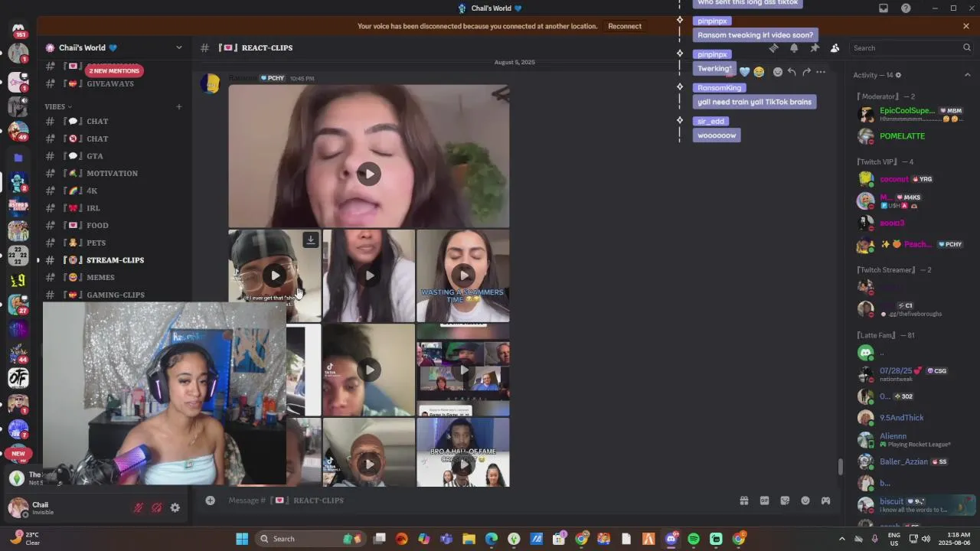This screenshot has width=980, height=551.
Task: Show hidden system tray icons
Action: point(842,539)
